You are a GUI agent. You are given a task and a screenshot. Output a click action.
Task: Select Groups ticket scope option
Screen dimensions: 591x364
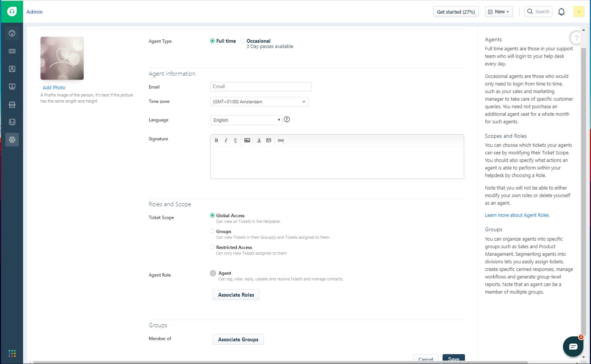point(212,231)
